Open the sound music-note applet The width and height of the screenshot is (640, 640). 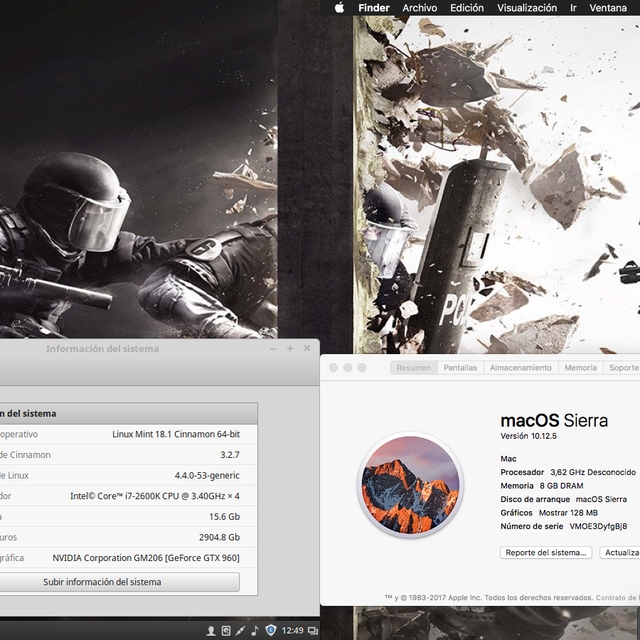(255, 631)
